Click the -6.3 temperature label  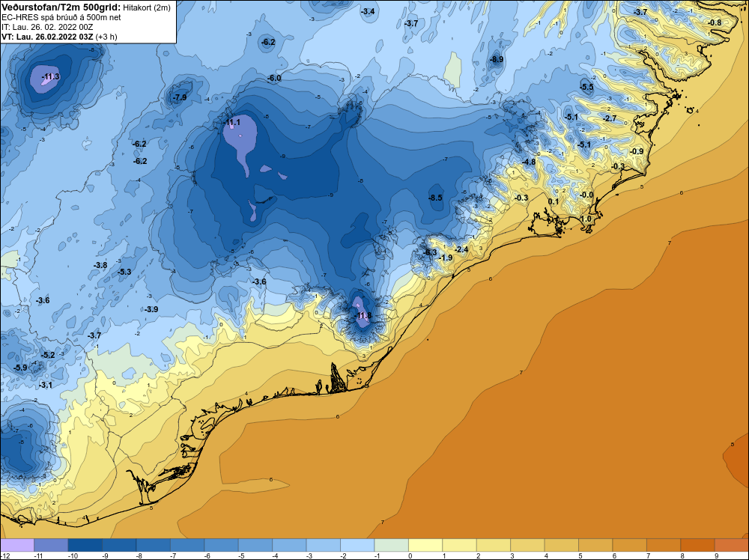pos(430,252)
